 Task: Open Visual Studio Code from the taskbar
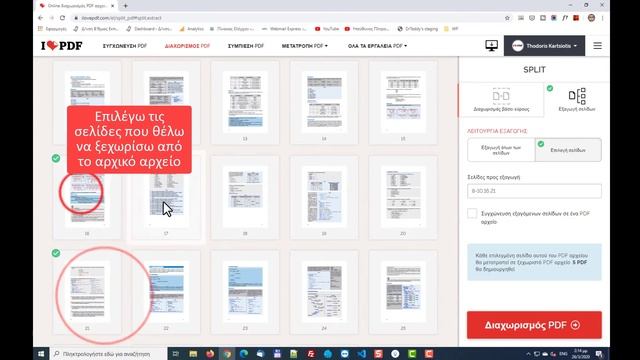(x=362, y=354)
